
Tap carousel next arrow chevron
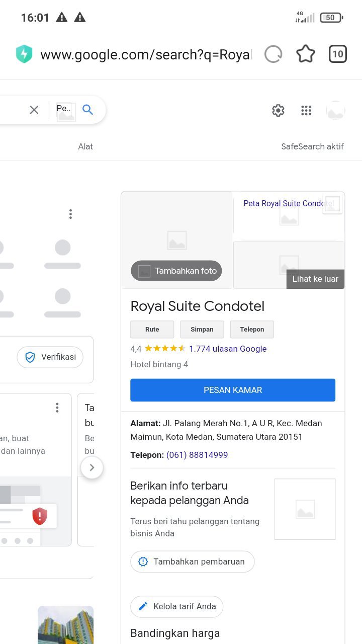click(x=92, y=467)
